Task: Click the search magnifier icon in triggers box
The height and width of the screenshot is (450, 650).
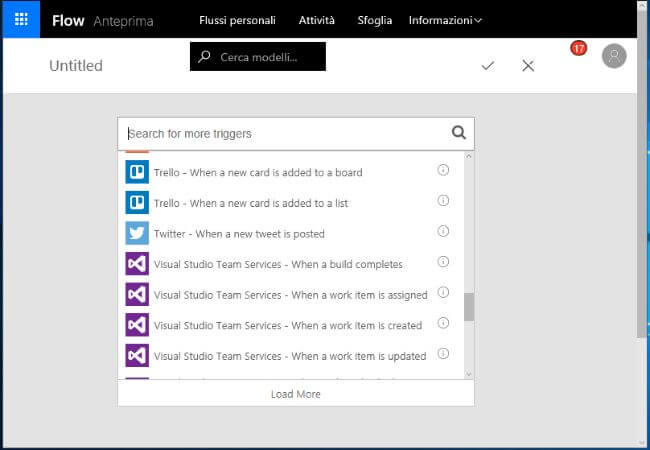Action: coord(459,132)
